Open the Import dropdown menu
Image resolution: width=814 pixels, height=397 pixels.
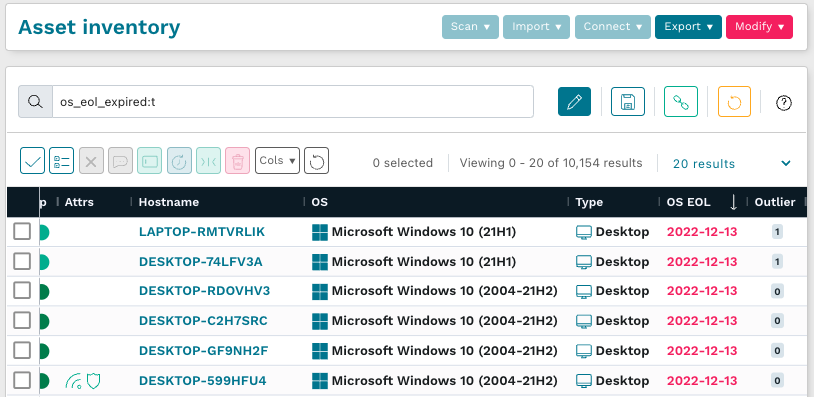[536, 27]
